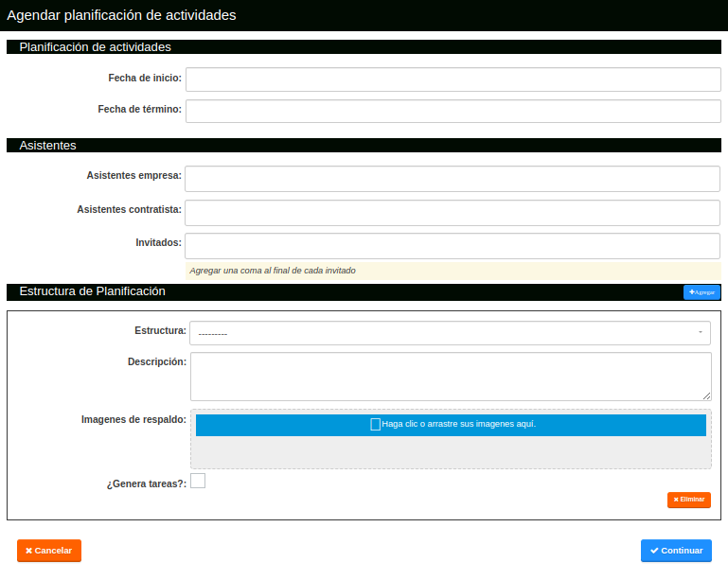Focus the Fecha de inicio field
Screen dimensions: 728x580
pos(453,79)
